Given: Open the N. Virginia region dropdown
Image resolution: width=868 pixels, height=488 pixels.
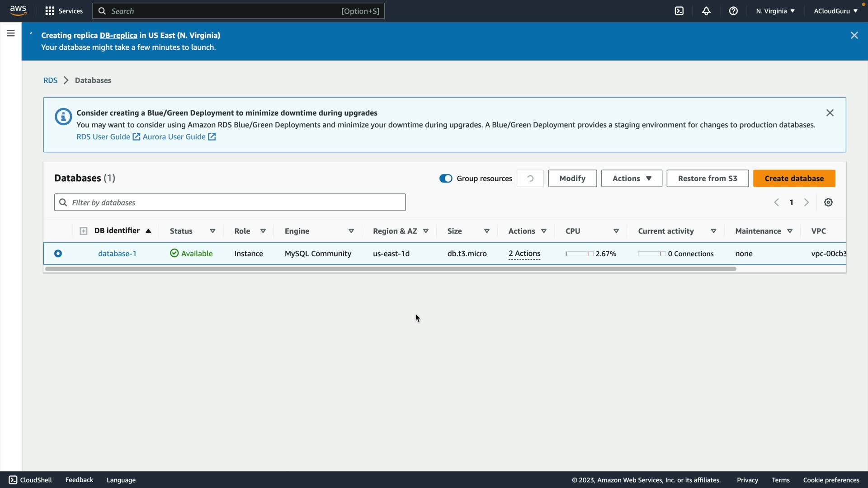Looking at the screenshot, I should tap(775, 11).
